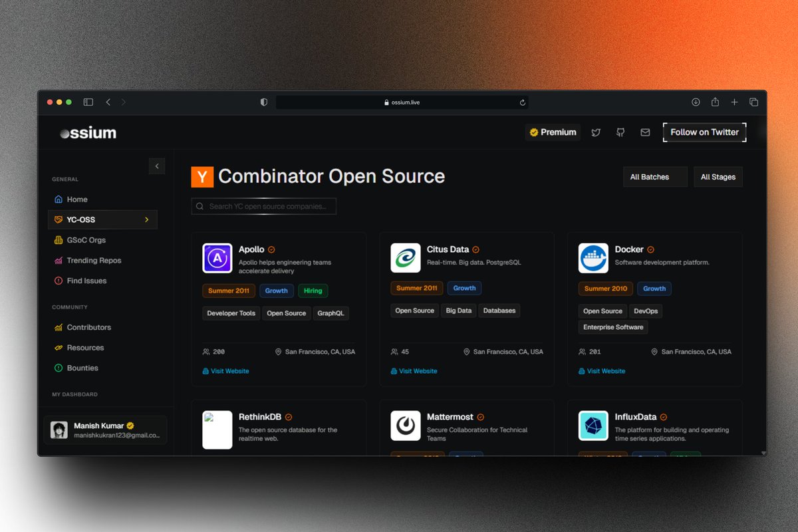Click the 201 team size on Docker card
The width and height of the screenshot is (798, 532).
tap(590, 352)
